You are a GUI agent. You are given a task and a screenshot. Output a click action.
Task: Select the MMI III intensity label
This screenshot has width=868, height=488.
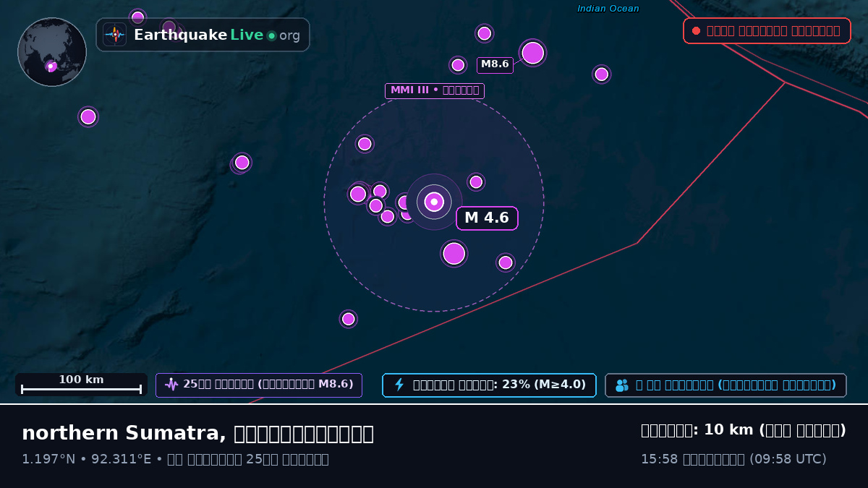coord(435,90)
